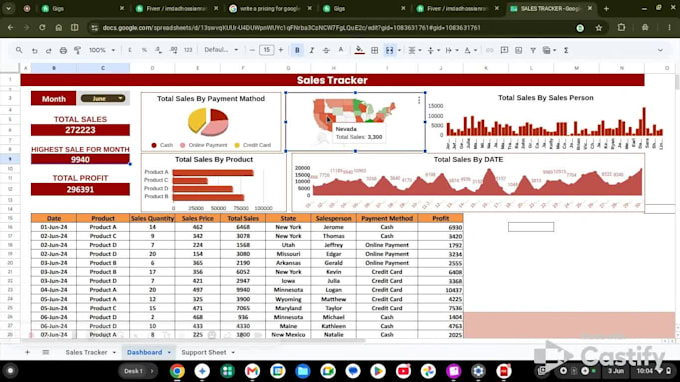Screen dimensions: 680x382
Task: Toggle merge cells button
Action: click(x=389, y=50)
